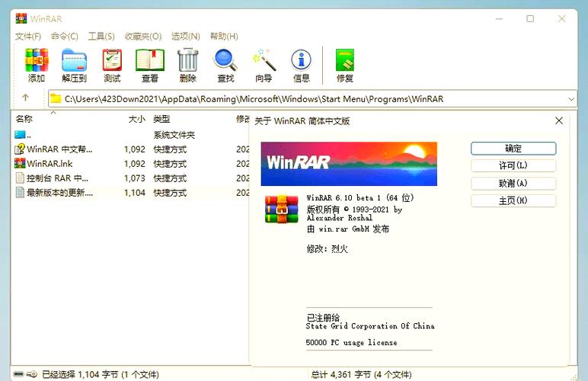Click the 许可(L) license button
588x381 pixels.
(513, 165)
